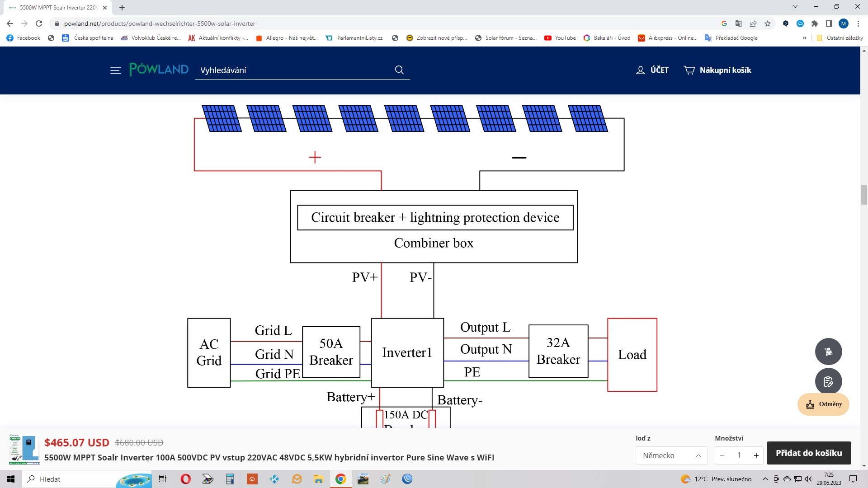Image resolution: width=868 pixels, height=488 pixels.
Task: Open the shopping cart icon
Action: (x=689, y=70)
